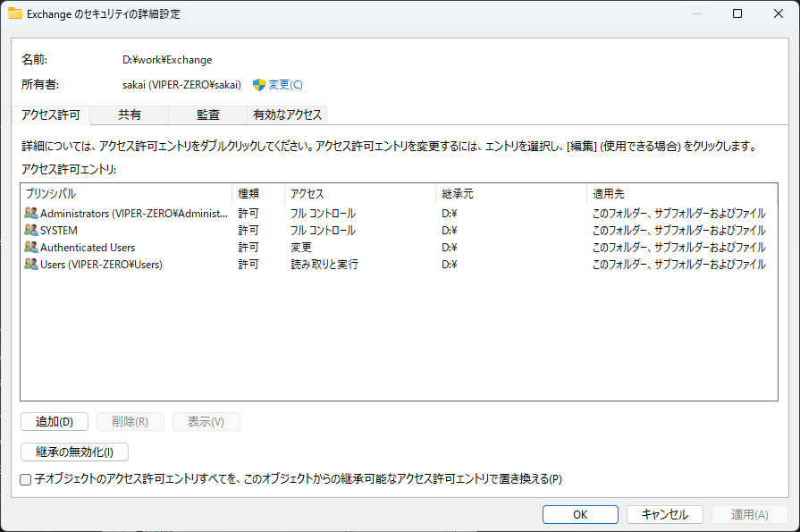
Task: Open the 監査 tab
Action: tap(208, 114)
